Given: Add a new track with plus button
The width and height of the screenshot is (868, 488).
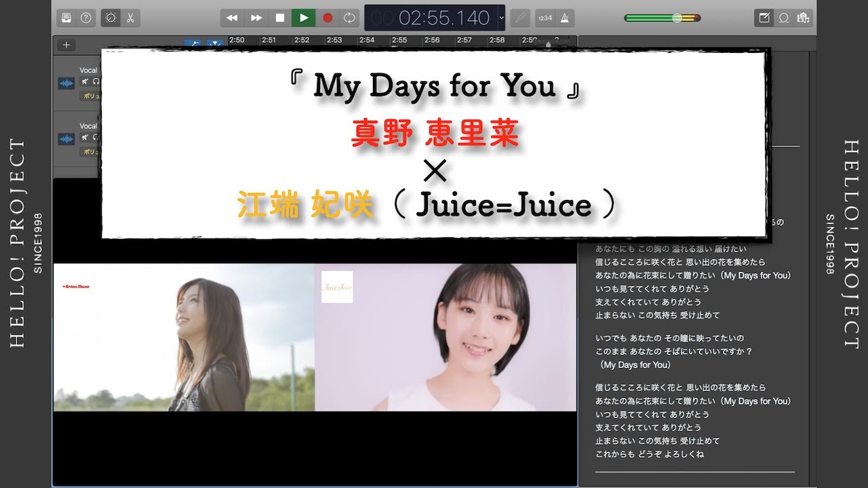Looking at the screenshot, I should [66, 45].
